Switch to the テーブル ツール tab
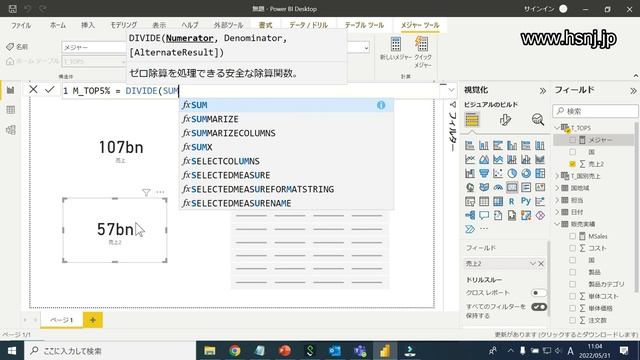640x360 pixels. coord(364,25)
